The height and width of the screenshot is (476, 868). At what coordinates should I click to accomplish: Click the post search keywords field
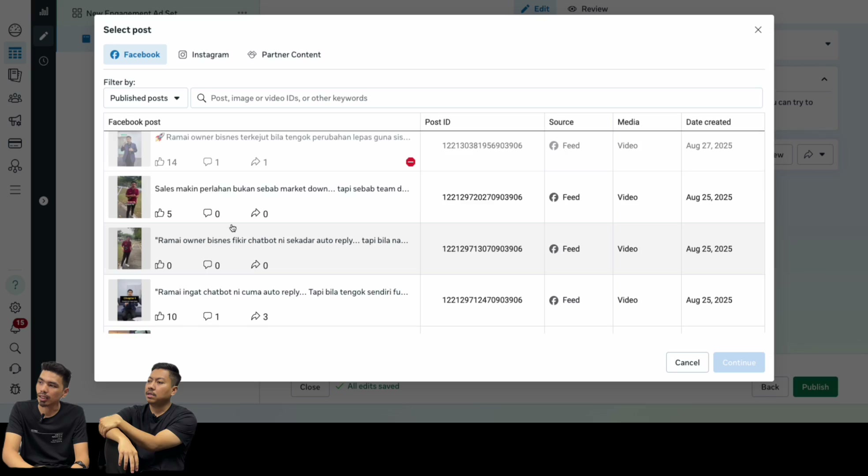[476, 98]
